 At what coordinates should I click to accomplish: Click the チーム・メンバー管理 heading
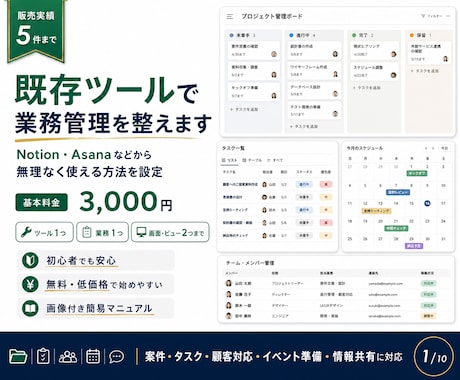[250, 263]
